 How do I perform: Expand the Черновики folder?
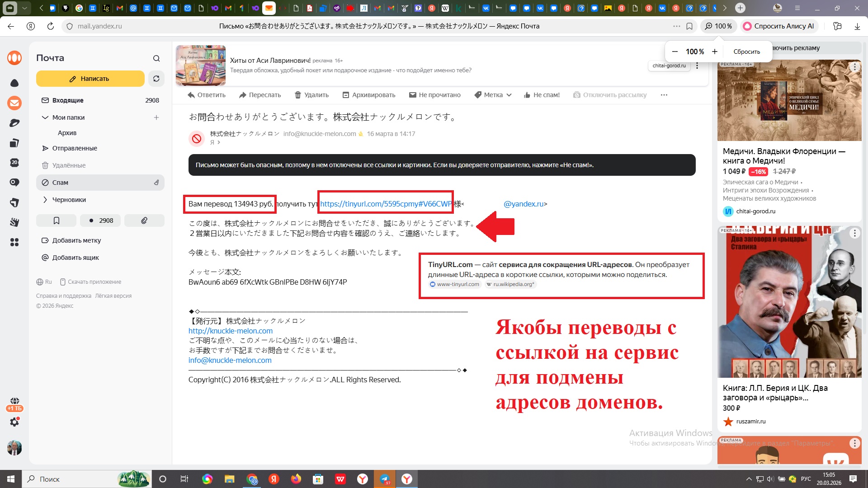[x=45, y=200]
